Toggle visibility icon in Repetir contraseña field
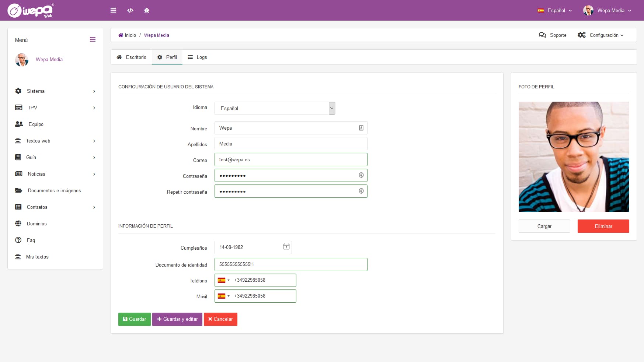Viewport: 644px width, 362px height. pyautogui.click(x=361, y=191)
